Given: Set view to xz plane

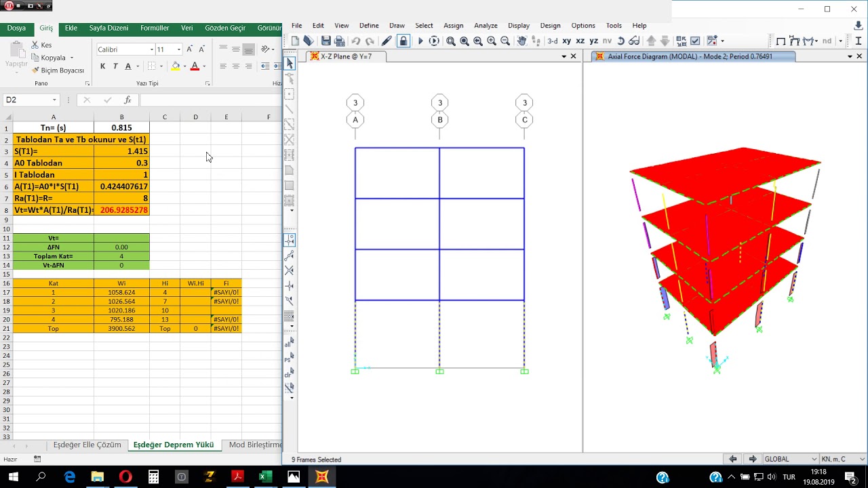Looking at the screenshot, I should (580, 41).
